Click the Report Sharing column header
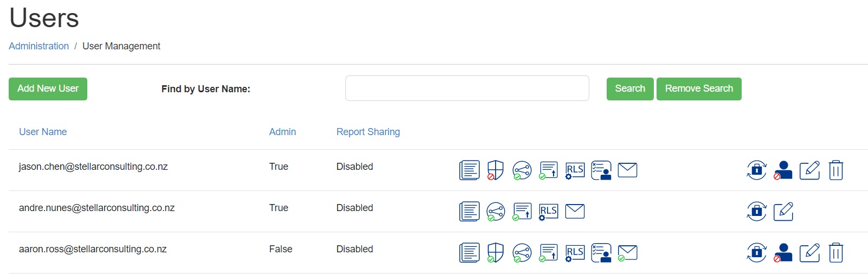 pyautogui.click(x=368, y=132)
